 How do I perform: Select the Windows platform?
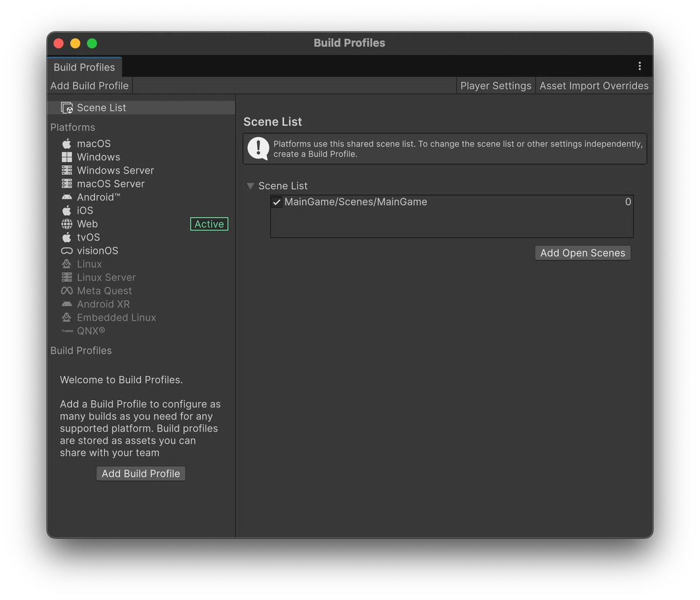tap(141, 157)
